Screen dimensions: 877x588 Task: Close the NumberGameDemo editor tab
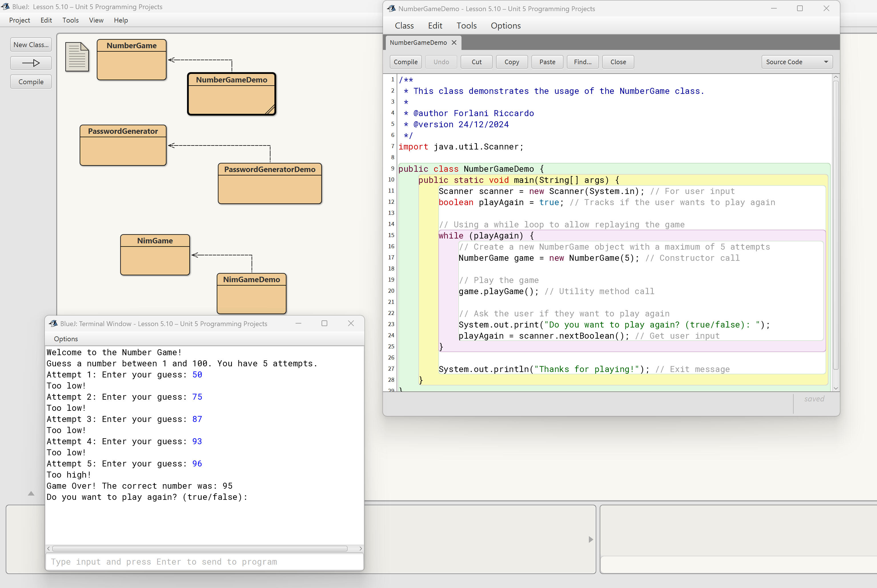(x=454, y=43)
